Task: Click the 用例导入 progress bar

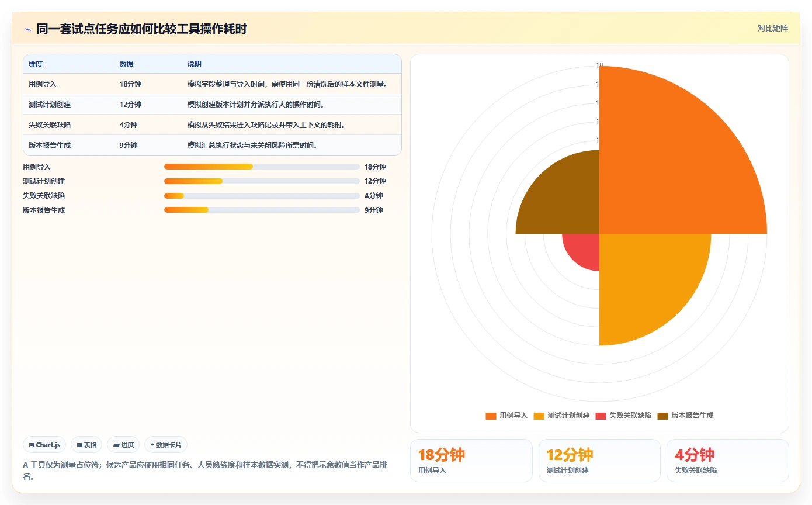Action: (262, 167)
